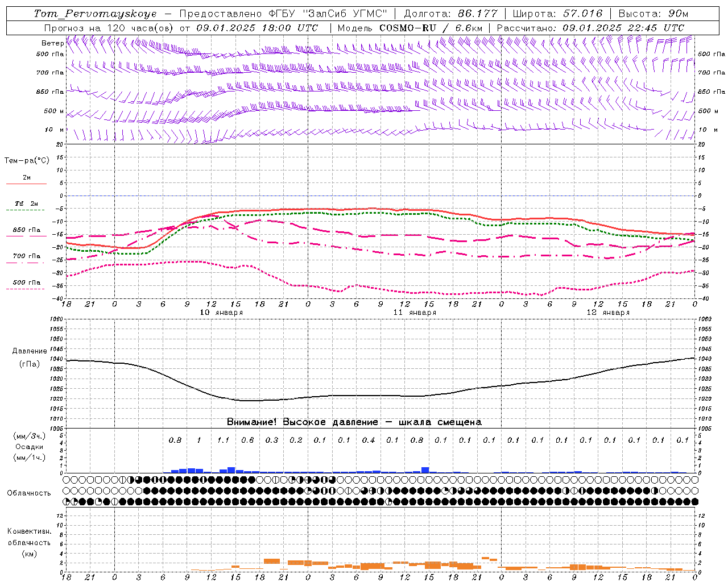The height and width of the screenshot is (582, 728).
Task: Select the 0.4 precipitation value
Action: (x=369, y=440)
